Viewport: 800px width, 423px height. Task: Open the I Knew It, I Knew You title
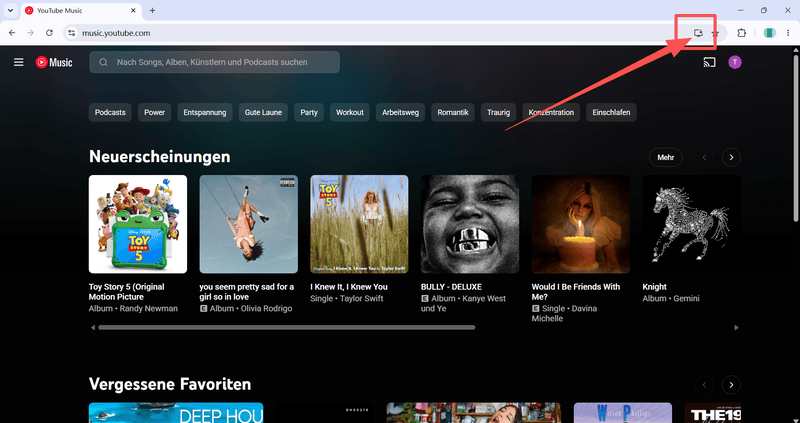pyautogui.click(x=349, y=287)
